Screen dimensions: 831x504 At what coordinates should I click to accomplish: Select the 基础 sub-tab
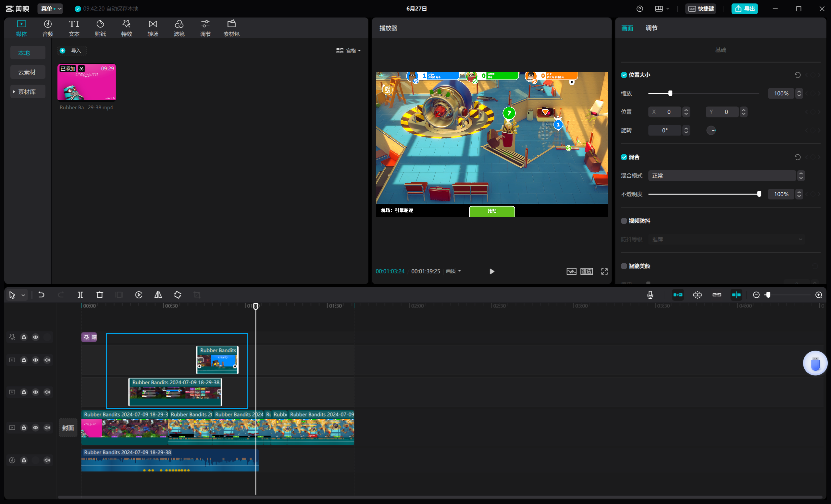721,50
